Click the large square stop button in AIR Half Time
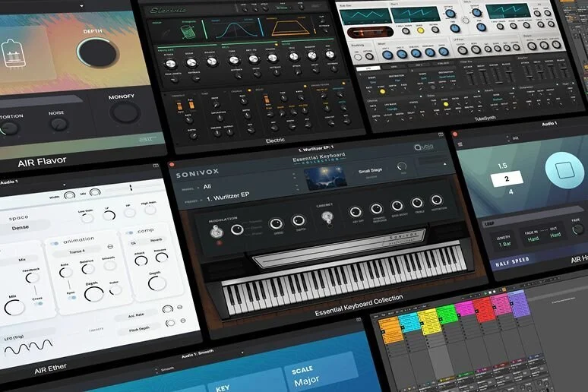Image resolution: width=588 pixels, height=392 pixels. pos(564,170)
